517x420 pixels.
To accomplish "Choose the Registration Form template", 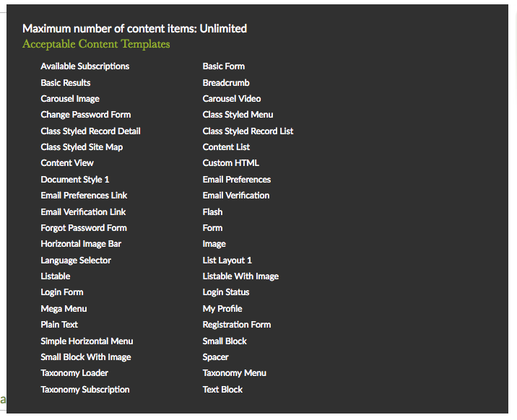I will pyautogui.click(x=236, y=325).
